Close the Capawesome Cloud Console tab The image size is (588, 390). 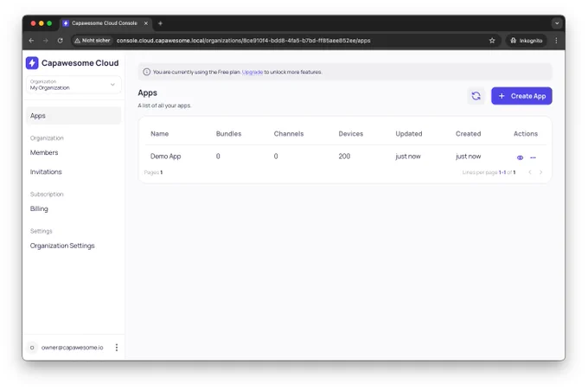point(146,23)
